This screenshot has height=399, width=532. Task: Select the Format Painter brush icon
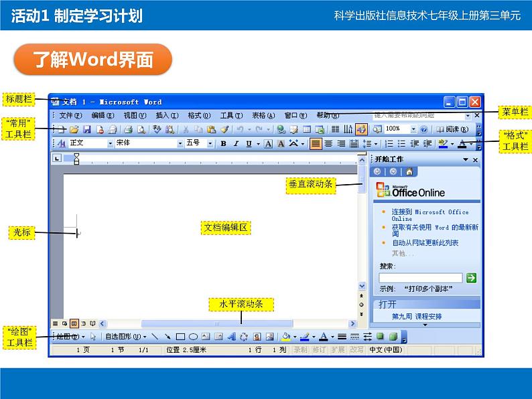[x=224, y=129]
